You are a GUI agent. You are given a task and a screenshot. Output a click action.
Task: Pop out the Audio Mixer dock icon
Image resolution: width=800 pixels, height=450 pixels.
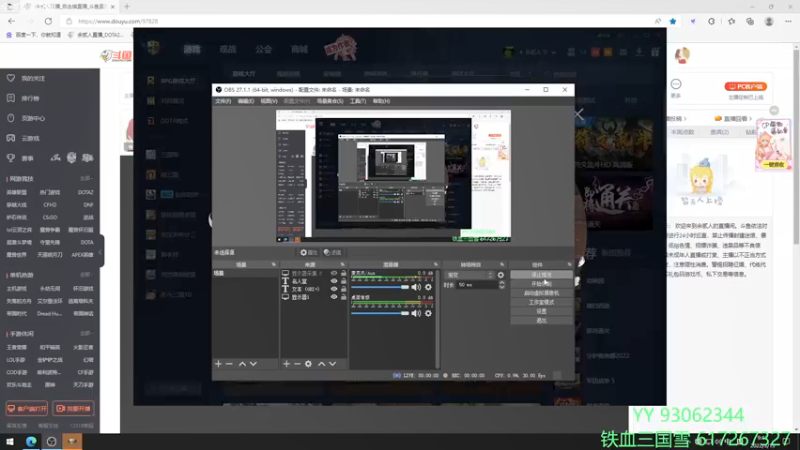[x=436, y=265]
